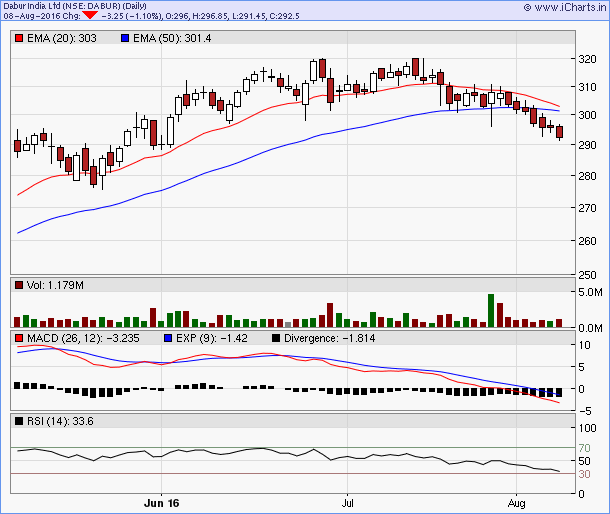Click the 270 price axis label
Viewport: 610px width, 514px height.
587,208
